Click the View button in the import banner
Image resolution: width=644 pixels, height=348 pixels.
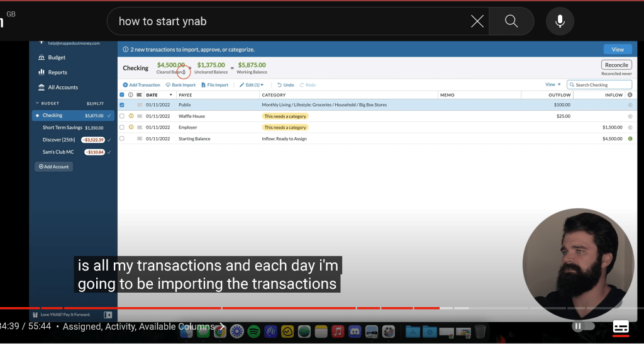point(618,49)
